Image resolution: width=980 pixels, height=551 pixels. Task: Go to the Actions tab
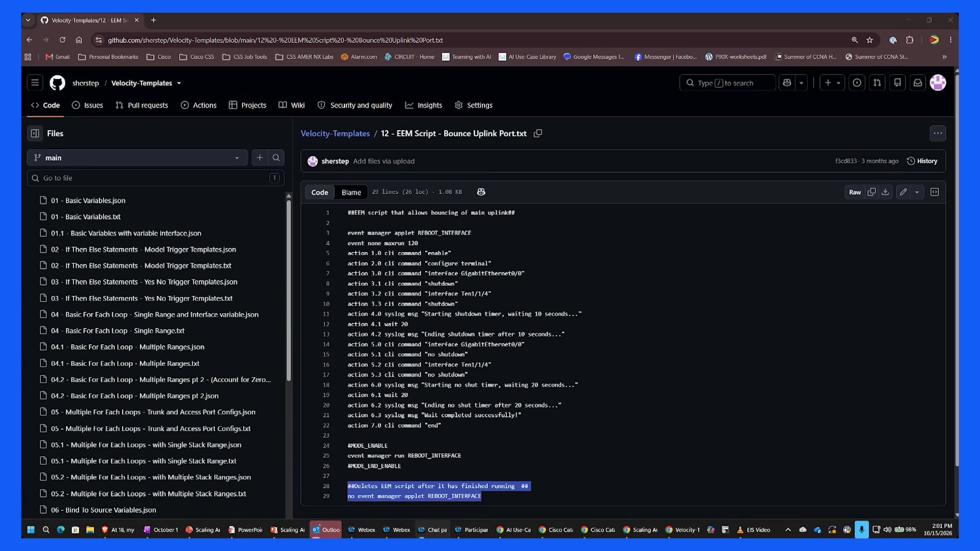pyautogui.click(x=199, y=105)
